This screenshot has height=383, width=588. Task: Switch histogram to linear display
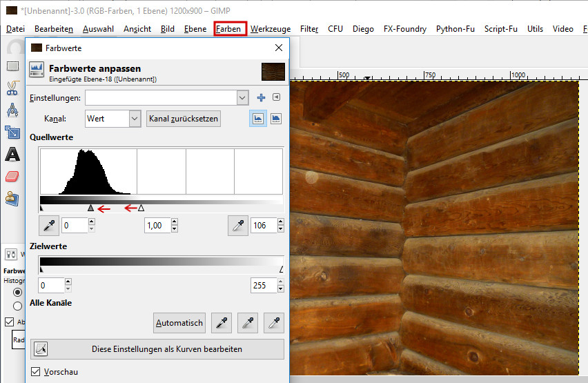[257, 119]
